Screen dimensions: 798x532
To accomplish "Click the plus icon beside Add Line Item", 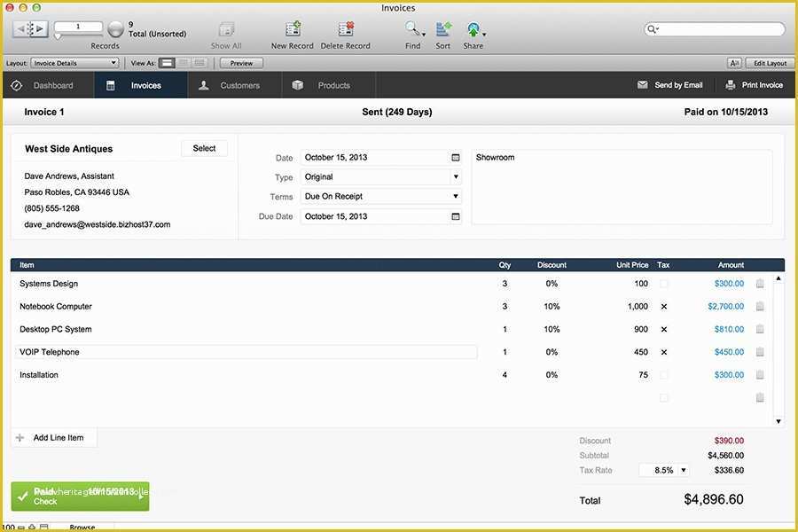I will click(20, 438).
